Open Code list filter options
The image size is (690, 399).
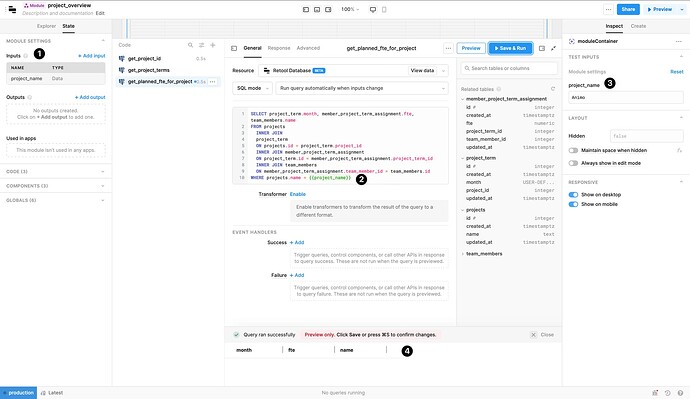(202, 45)
